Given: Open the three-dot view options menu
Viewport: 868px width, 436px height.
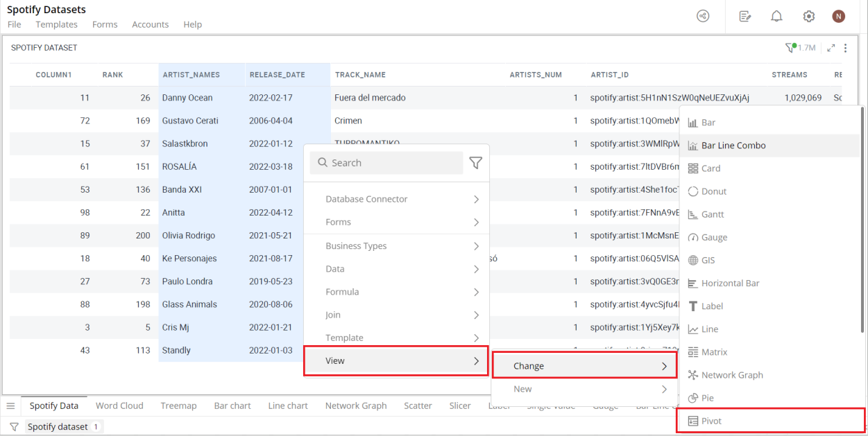Looking at the screenshot, I should pos(845,48).
